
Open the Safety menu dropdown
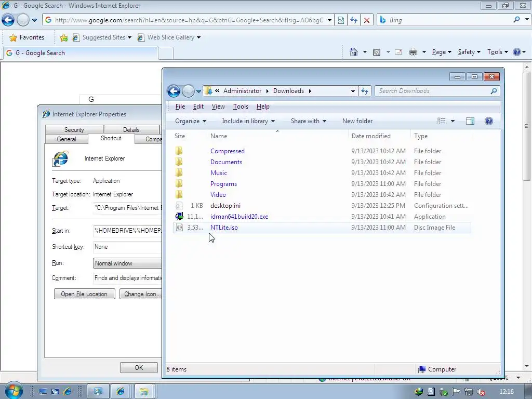coord(469,52)
